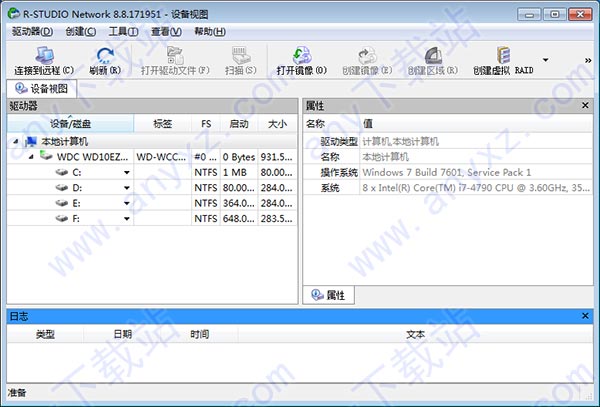
Task: Sort by the 启动 column header
Action: (x=239, y=124)
